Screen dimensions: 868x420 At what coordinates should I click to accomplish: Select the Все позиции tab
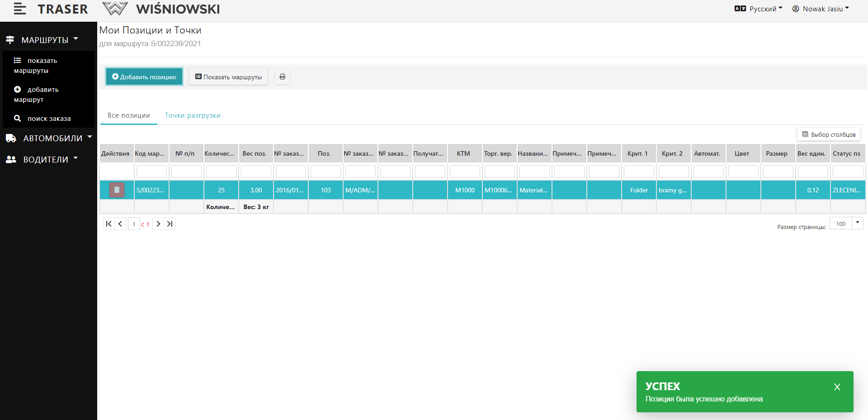[128, 115]
